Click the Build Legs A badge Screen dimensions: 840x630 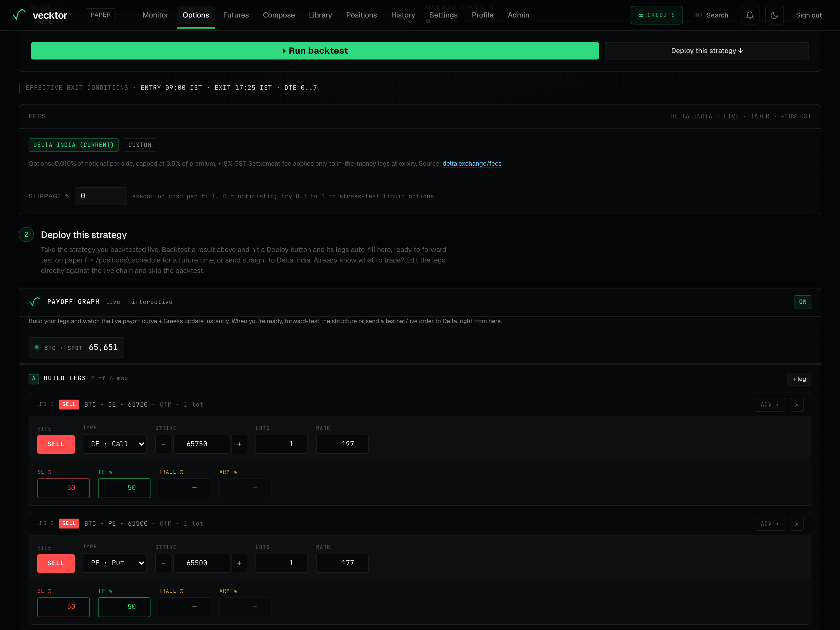[34, 379]
